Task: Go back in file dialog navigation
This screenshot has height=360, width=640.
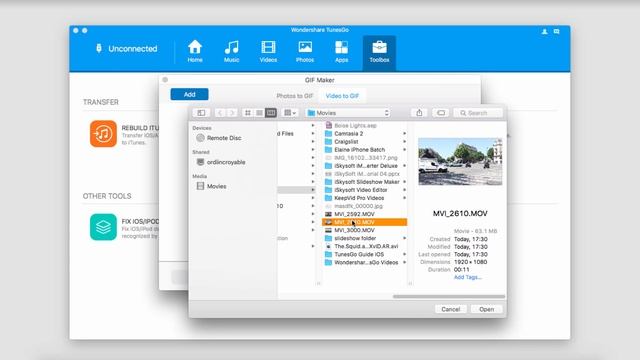Action: coord(220,113)
